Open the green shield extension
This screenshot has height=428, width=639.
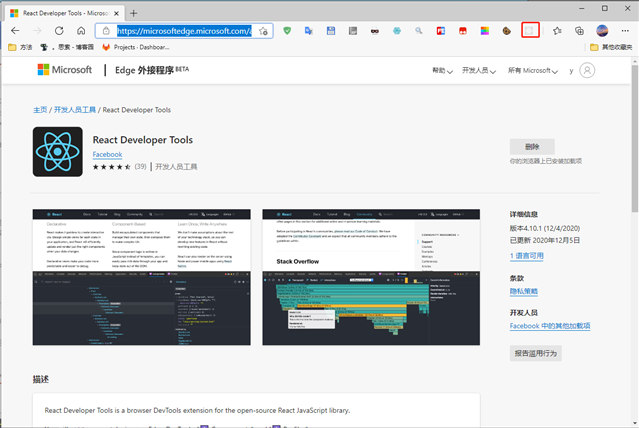coord(287,31)
